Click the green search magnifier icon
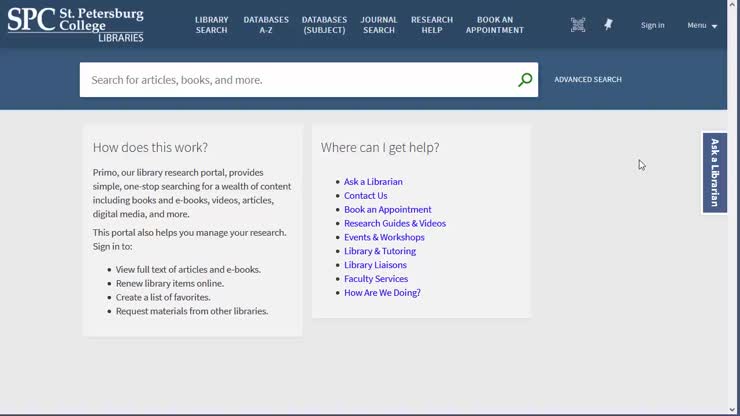 tap(525, 80)
